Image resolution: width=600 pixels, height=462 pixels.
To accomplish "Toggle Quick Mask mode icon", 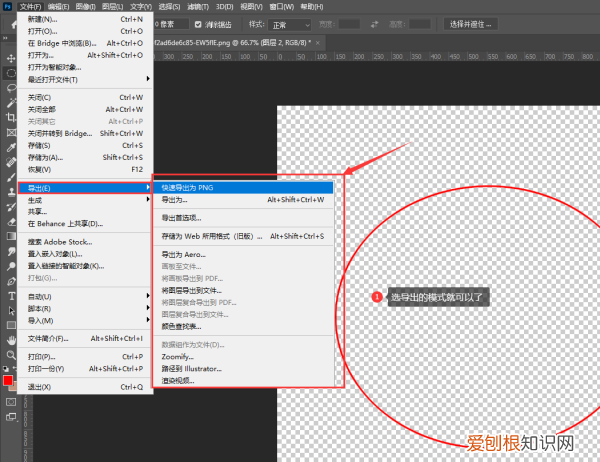I will click(11, 402).
